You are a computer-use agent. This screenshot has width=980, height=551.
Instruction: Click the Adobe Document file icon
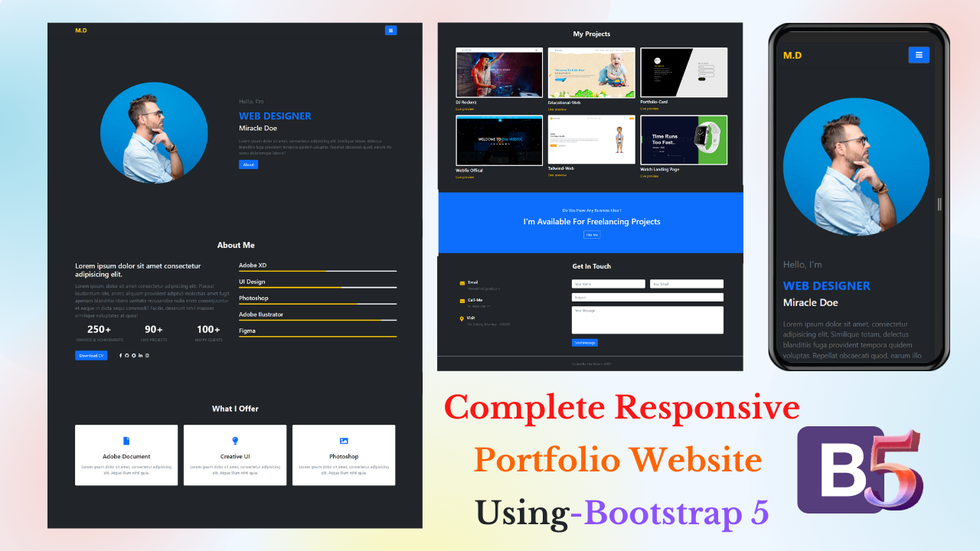tap(126, 441)
